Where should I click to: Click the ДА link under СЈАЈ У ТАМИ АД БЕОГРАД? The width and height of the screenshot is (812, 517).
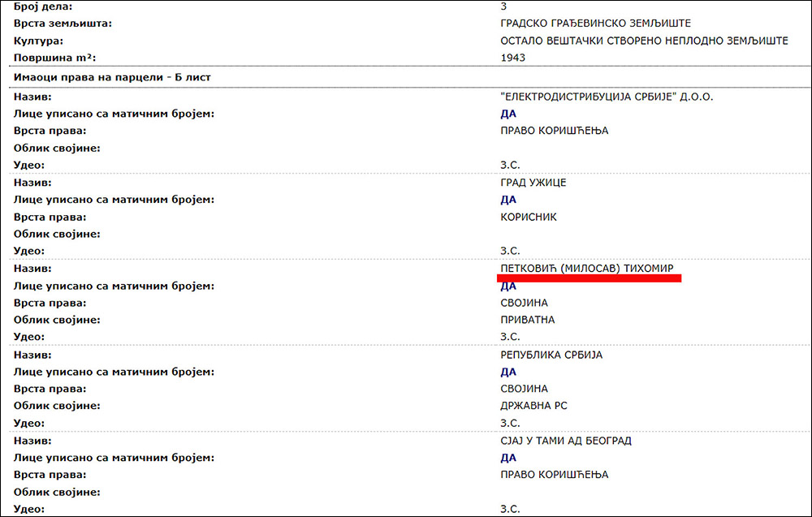pos(508,458)
